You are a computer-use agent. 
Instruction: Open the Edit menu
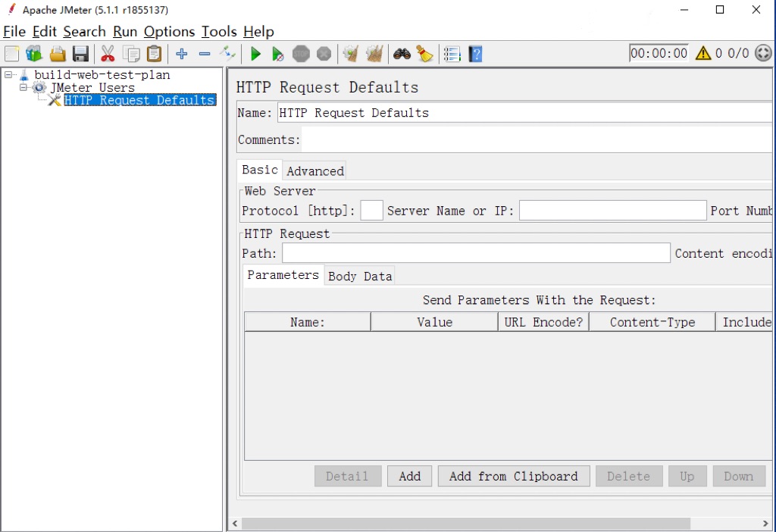pos(45,32)
